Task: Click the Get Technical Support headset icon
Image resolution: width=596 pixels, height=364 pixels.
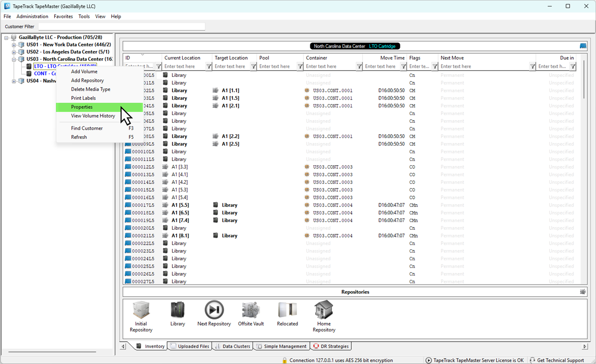Action: (532, 360)
